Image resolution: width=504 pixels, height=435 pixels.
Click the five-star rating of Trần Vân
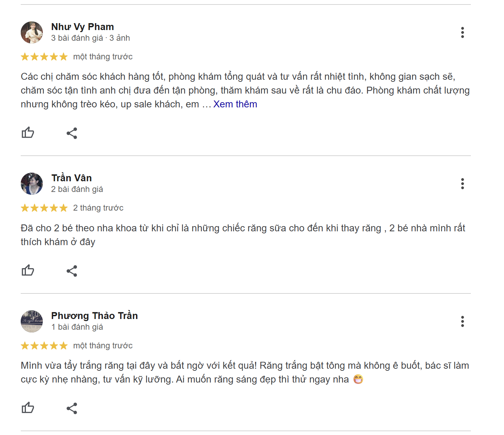(44, 207)
